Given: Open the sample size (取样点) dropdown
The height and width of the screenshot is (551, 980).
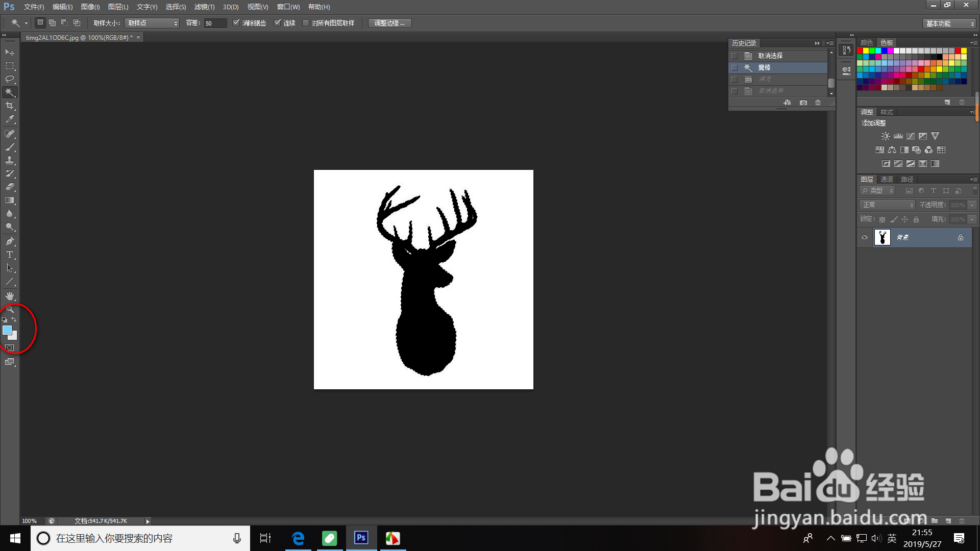Looking at the screenshot, I should tap(152, 23).
